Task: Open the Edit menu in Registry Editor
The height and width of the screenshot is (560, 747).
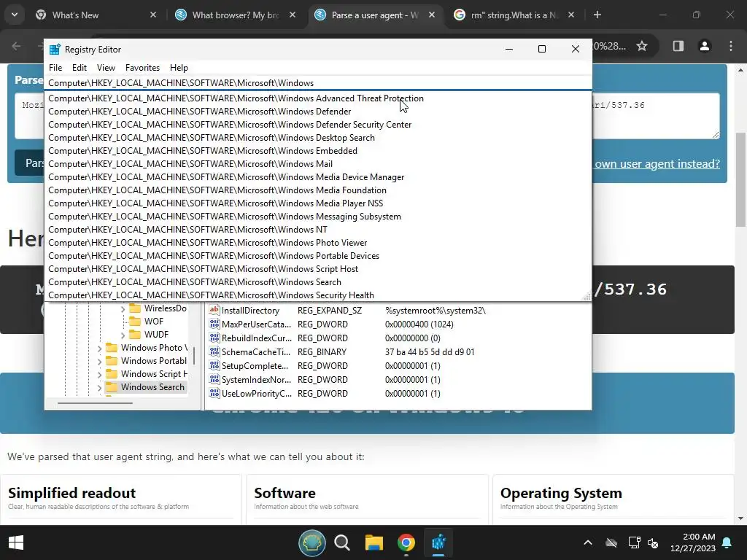Action: click(x=79, y=68)
